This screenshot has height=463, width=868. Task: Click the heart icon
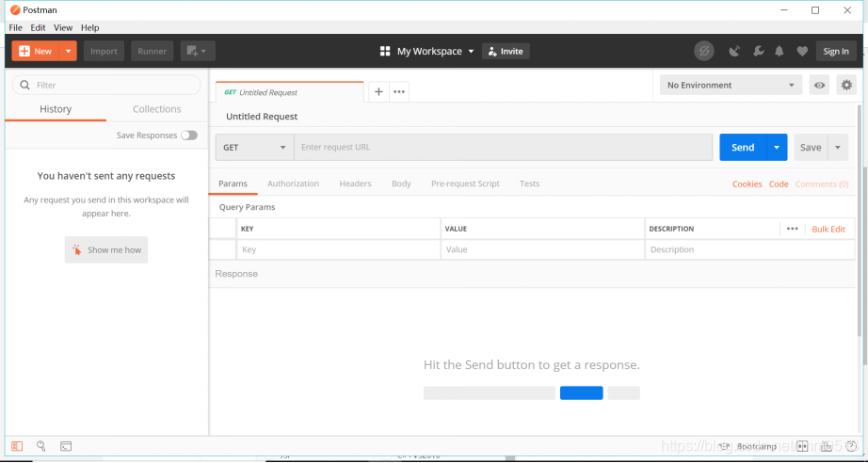(x=802, y=51)
